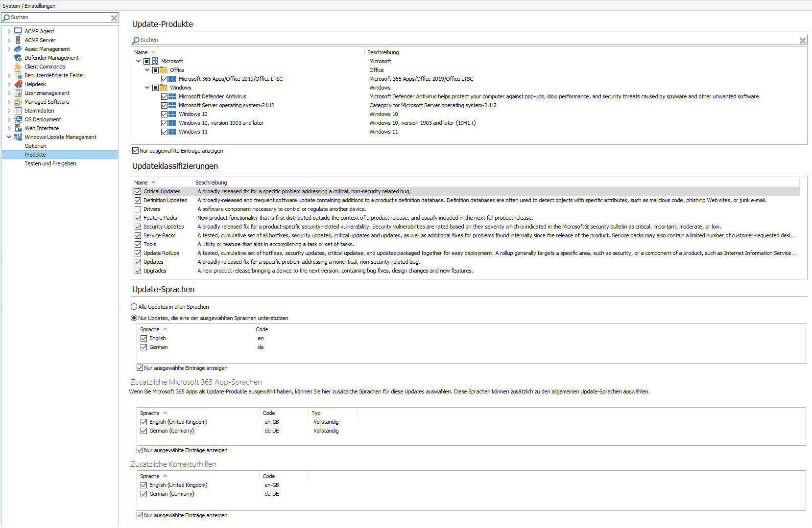Click the OS Deployment icon
812x528 pixels.
click(x=18, y=119)
